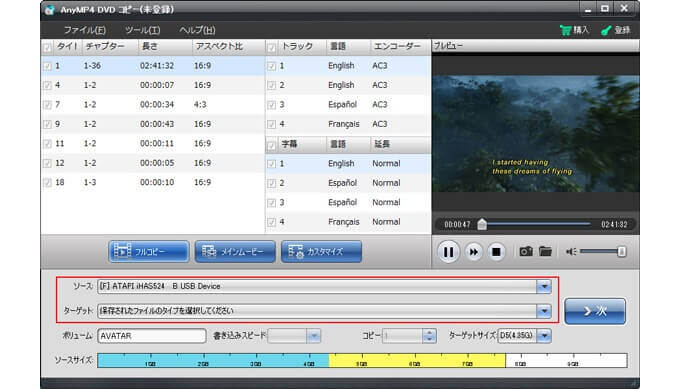The image size is (696, 389).
Task: Expand the Target file type dropdown
Action: click(x=544, y=311)
